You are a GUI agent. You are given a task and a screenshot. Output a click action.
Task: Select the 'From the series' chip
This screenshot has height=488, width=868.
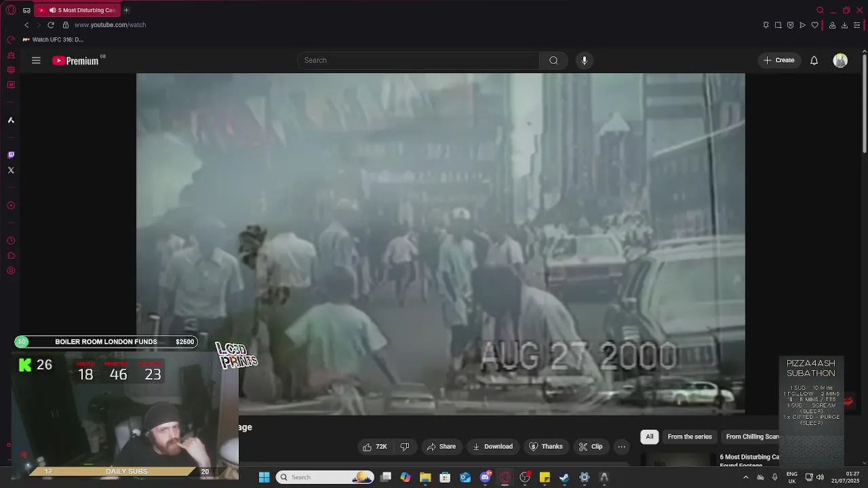click(690, 437)
